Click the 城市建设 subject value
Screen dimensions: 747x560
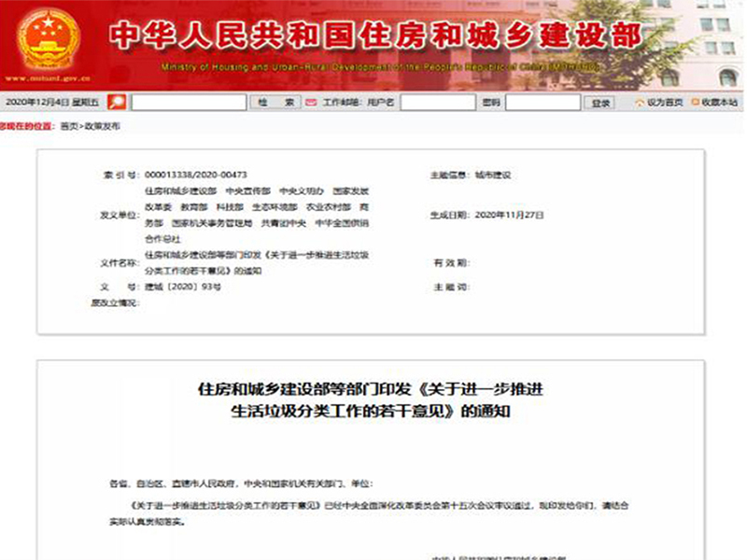point(493,175)
